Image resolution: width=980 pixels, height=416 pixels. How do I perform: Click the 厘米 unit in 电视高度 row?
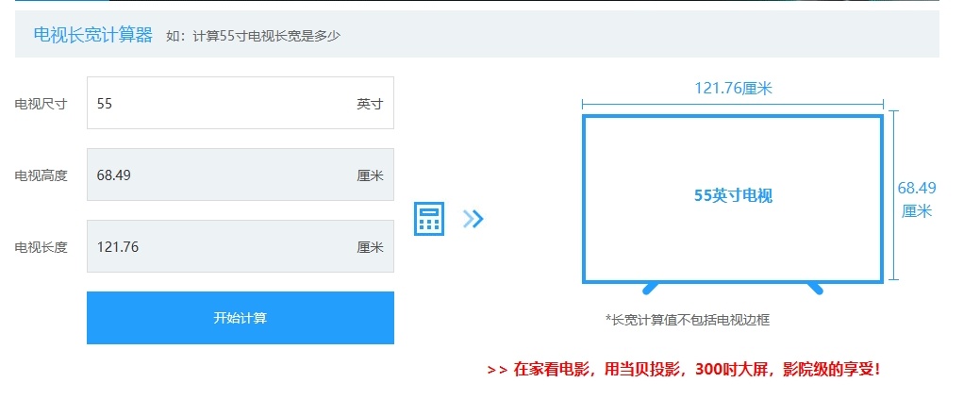click(370, 175)
